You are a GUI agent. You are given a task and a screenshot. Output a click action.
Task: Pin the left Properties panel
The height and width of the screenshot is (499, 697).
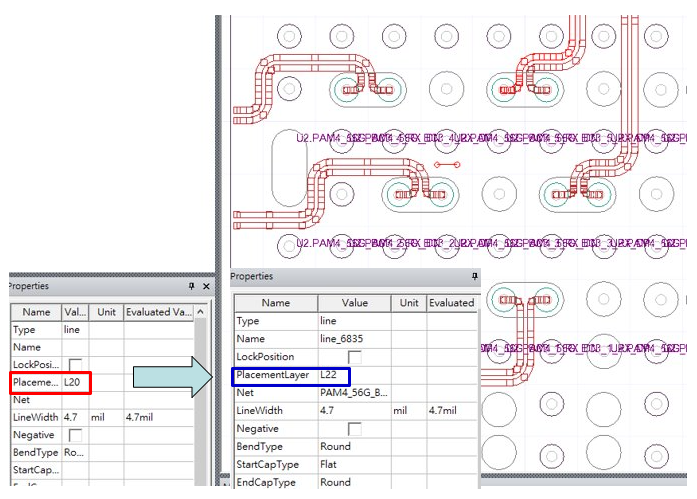coord(192,286)
